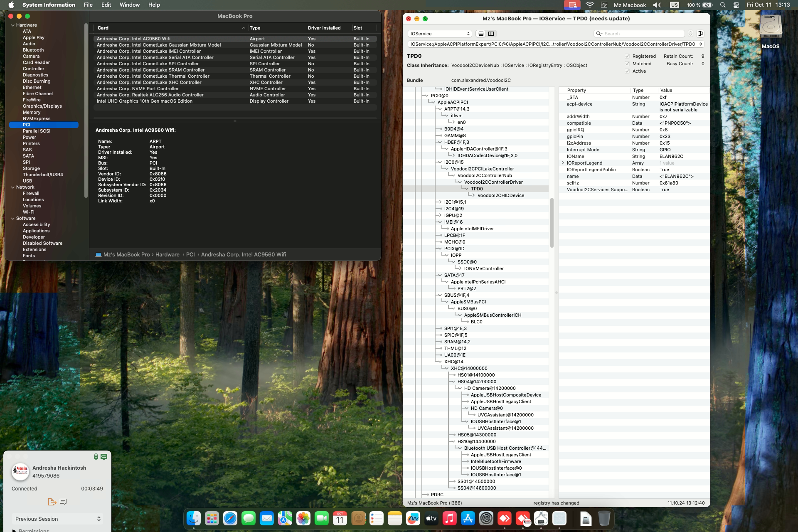Open Freeform from the Dock

click(413, 518)
